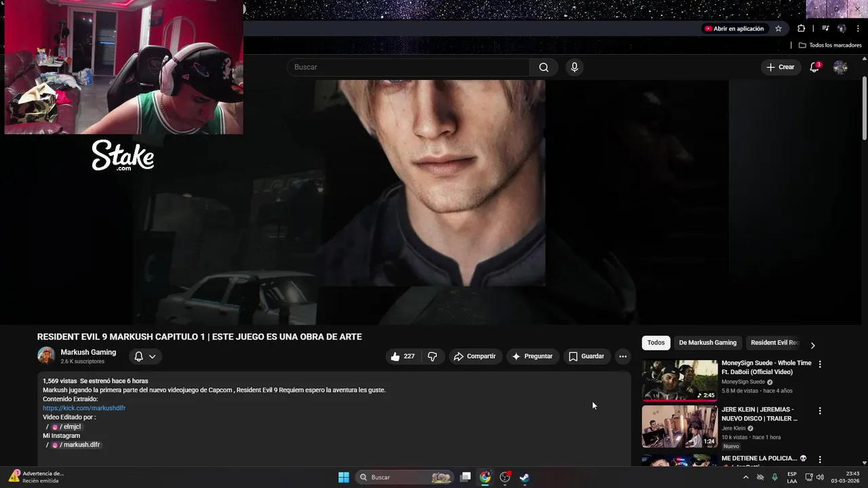The height and width of the screenshot is (488, 868).
Task: Open more actions ellipsis under video
Action: click(x=623, y=357)
